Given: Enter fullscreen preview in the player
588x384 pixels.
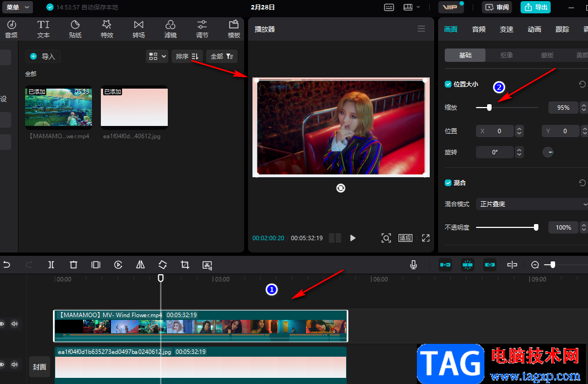Looking at the screenshot, I should (426, 238).
